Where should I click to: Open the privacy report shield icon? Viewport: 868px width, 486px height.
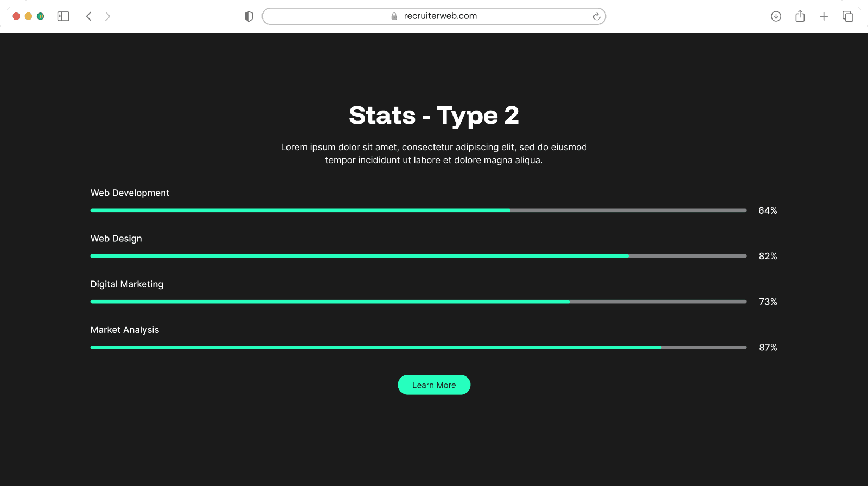[249, 16]
